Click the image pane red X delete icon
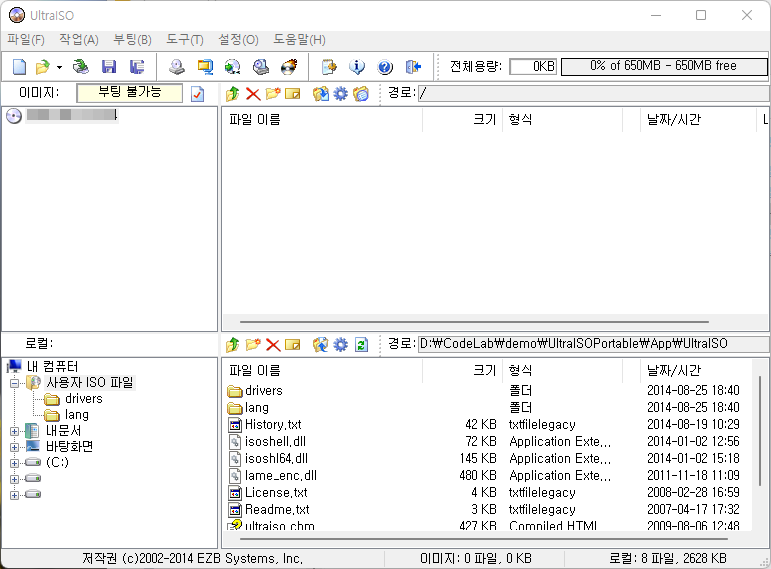Screen dimensions: 771x569 pyautogui.click(x=253, y=93)
